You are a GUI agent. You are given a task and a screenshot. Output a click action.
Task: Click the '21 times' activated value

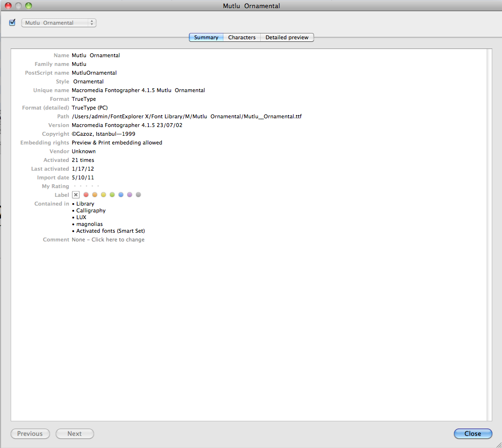(x=83, y=160)
